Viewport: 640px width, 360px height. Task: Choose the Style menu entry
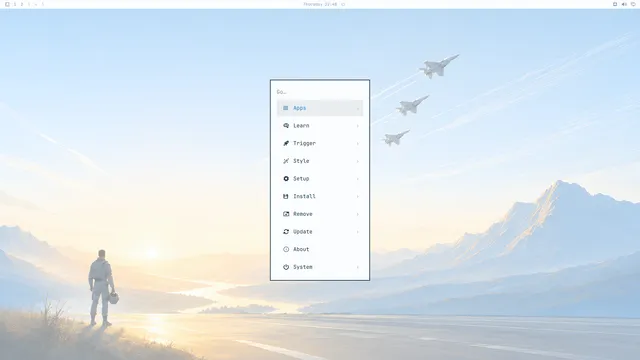pyautogui.click(x=320, y=161)
